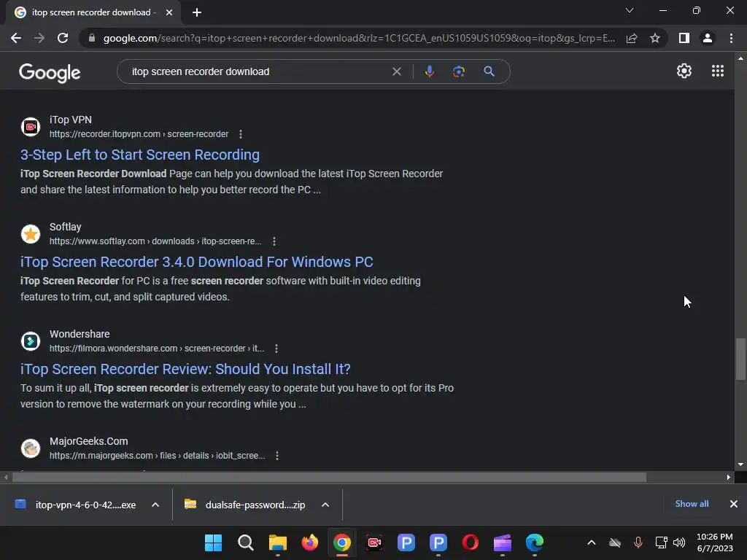Open Softlay result favicon
The width and height of the screenshot is (747, 560).
(31, 234)
